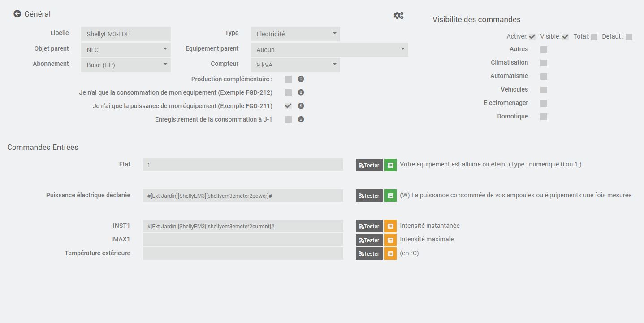644x323 pixels.
Task: Toggle the Visible checkbox
Action: coord(565,37)
